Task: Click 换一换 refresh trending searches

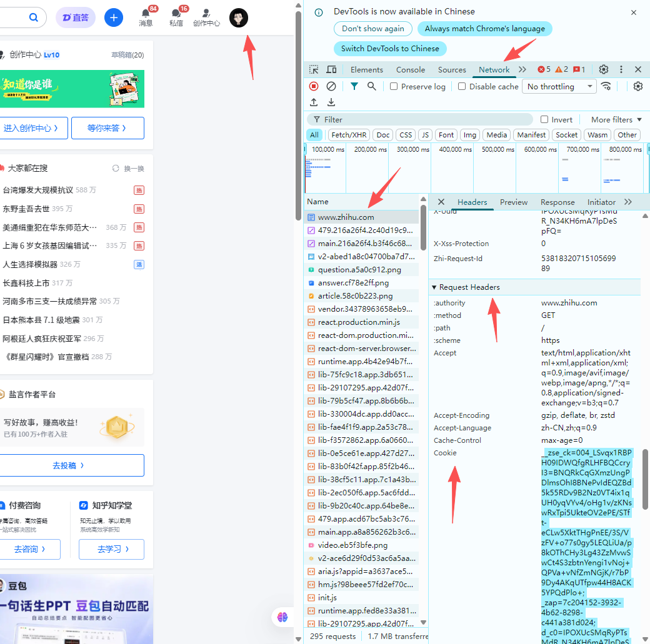Action: click(x=129, y=168)
